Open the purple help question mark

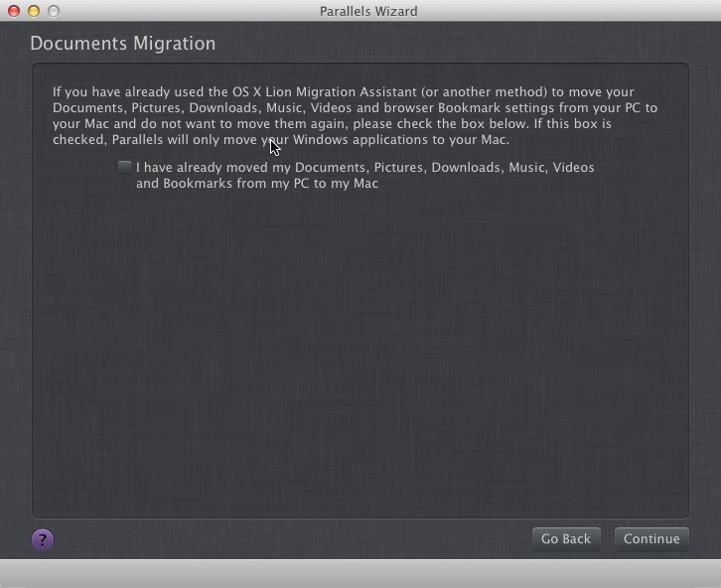[43, 539]
